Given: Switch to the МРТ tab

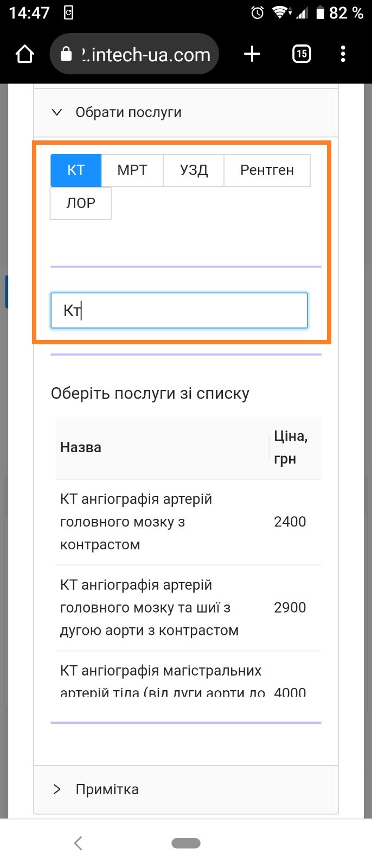Looking at the screenshot, I should point(132,170).
